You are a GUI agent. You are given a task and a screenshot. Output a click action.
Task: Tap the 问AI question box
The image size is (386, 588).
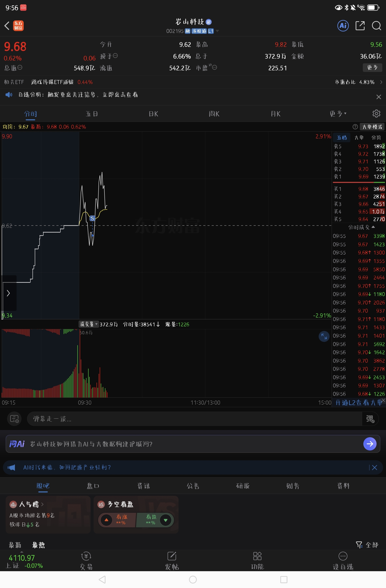tap(193, 444)
